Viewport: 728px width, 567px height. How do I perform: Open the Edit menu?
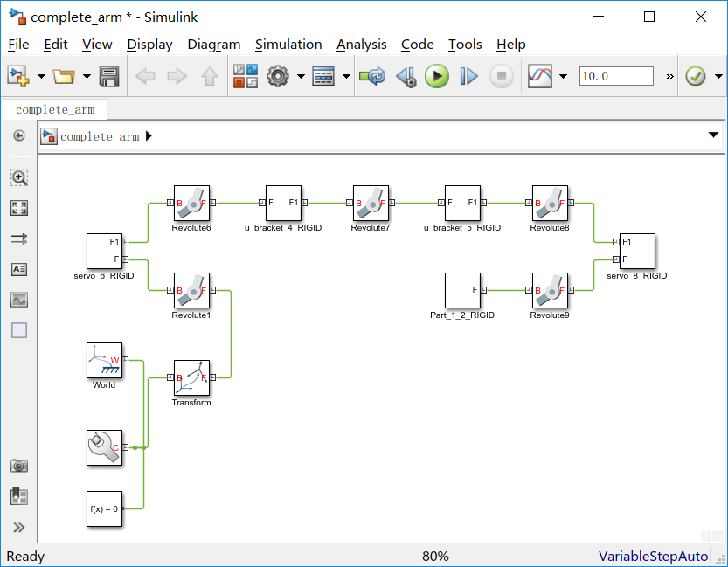[56, 45]
